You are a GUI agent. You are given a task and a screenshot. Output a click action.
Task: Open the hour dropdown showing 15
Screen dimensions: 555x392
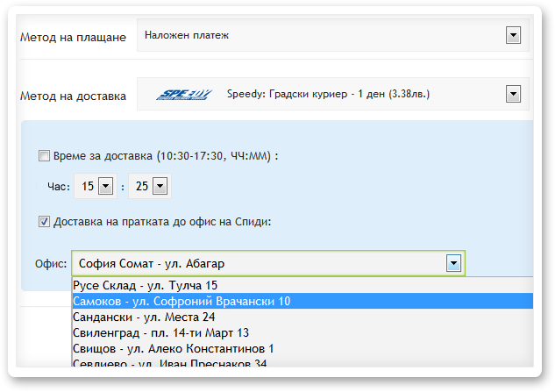tap(106, 186)
